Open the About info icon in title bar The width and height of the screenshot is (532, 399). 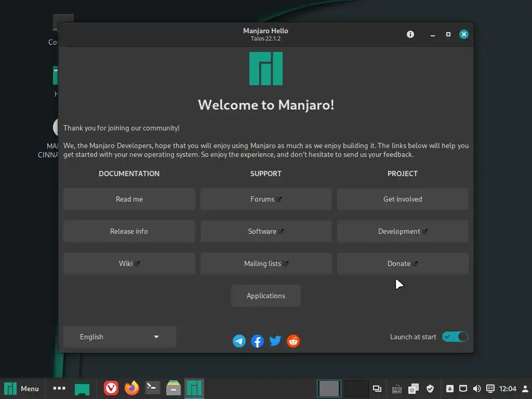pyautogui.click(x=410, y=34)
